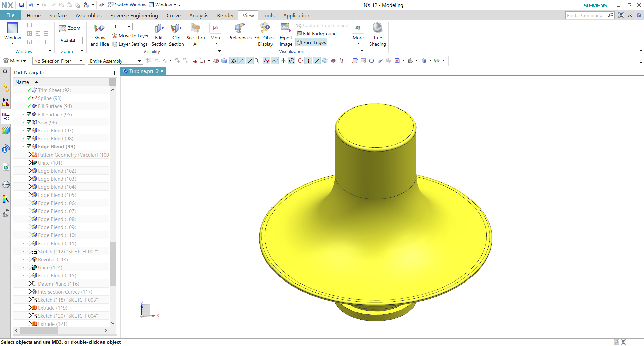Open the Reuse Library sidebar icon
The image size is (644, 346).
[x=6, y=131]
